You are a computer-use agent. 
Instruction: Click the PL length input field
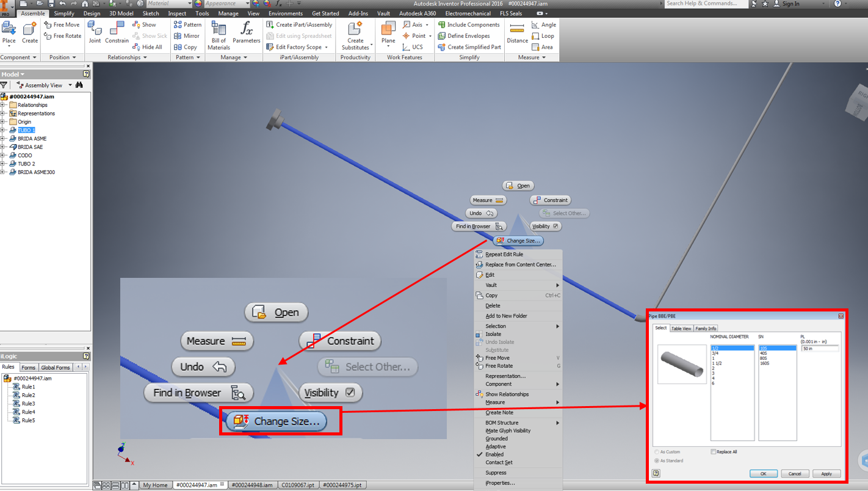click(x=820, y=348)
